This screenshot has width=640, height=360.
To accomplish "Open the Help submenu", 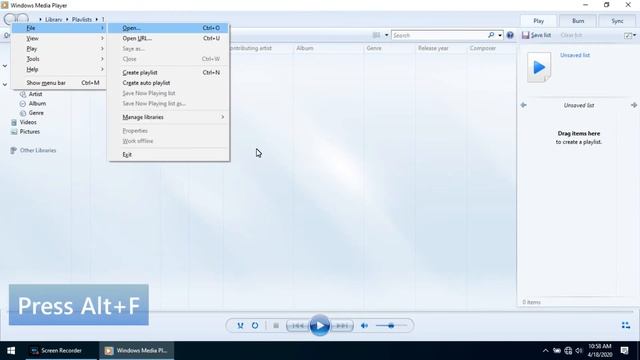I will 60,69.
